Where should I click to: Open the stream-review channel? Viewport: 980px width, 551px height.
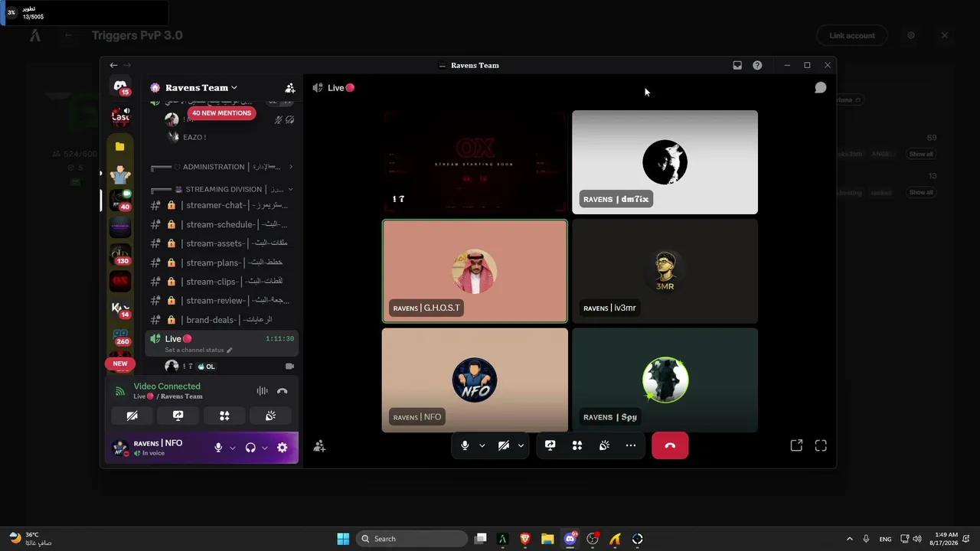221,301
